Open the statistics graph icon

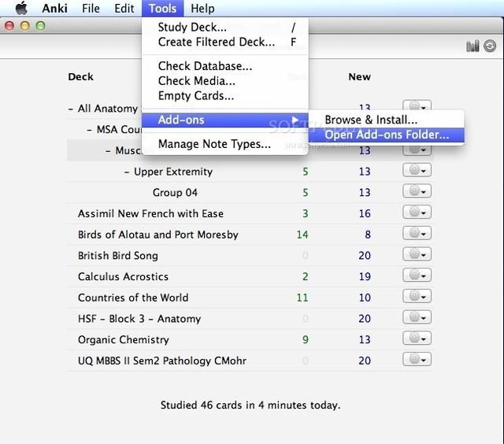(472, 46)
